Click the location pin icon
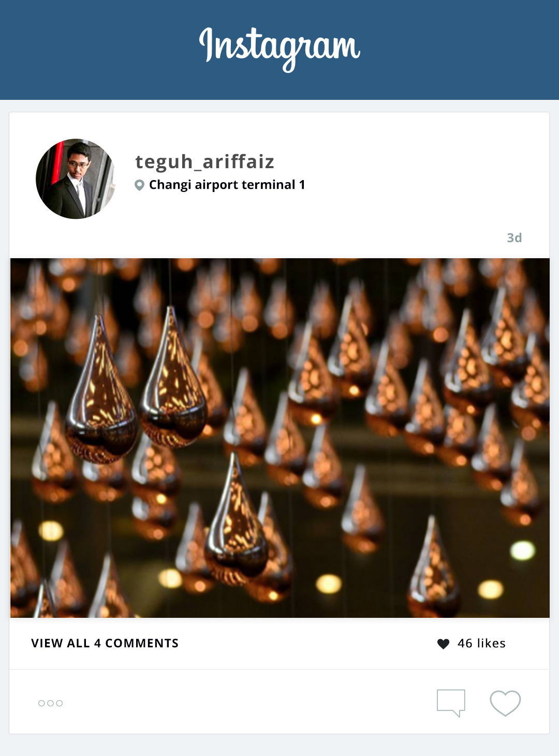This screenshot has height=756, width=559. pyautogui.click(x=139, y=185)
